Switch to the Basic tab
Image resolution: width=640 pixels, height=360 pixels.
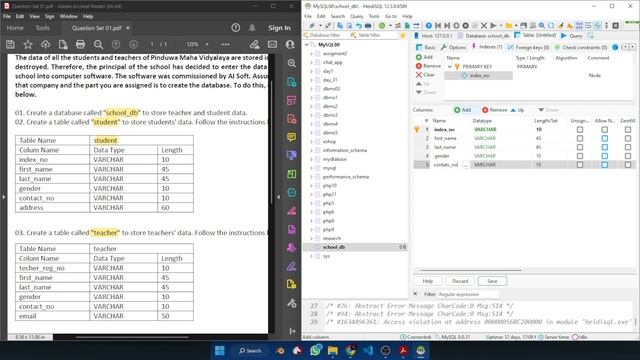tap(425, 47)
